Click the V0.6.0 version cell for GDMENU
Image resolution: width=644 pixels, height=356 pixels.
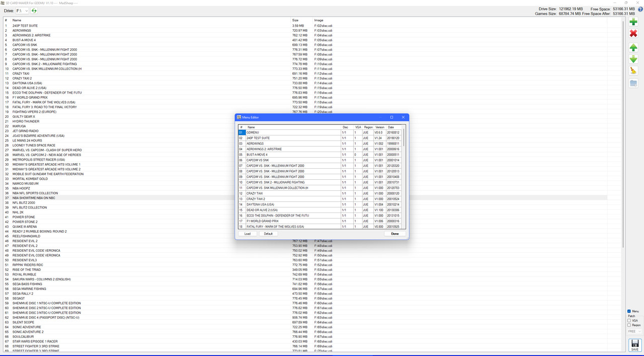click(x=380, y=132)
